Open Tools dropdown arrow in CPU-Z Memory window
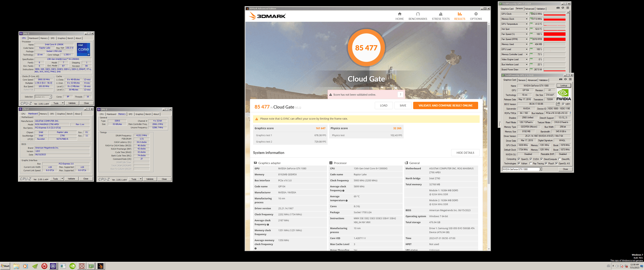The height and width of the screenshot is (270, 644). [x=141, y=179]
